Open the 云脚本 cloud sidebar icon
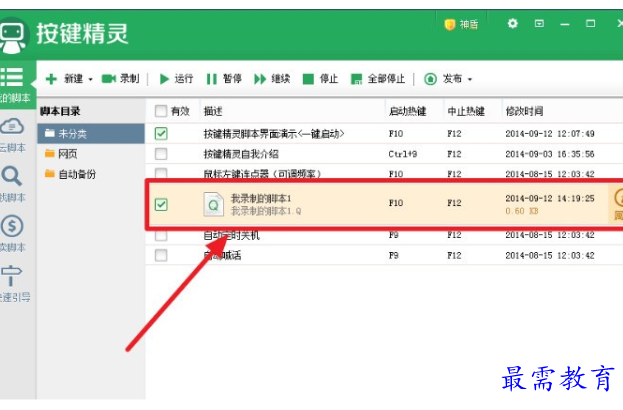 tap(12, 126)
